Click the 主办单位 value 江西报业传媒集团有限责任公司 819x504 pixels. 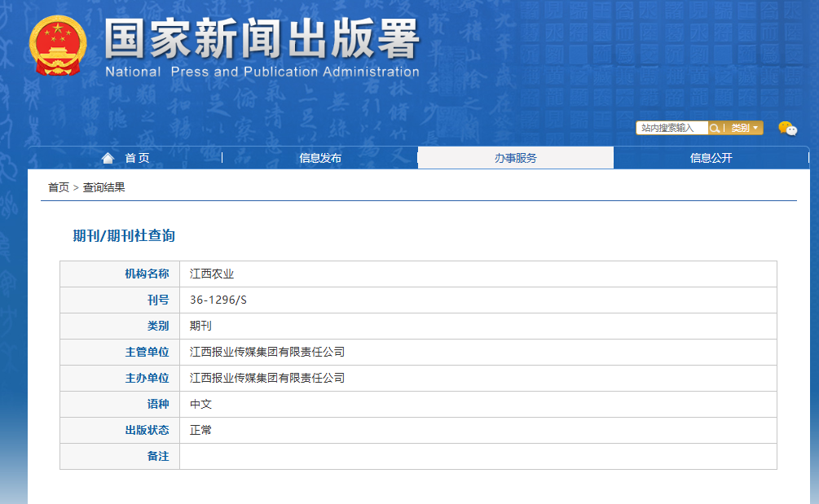pos(267,378)
